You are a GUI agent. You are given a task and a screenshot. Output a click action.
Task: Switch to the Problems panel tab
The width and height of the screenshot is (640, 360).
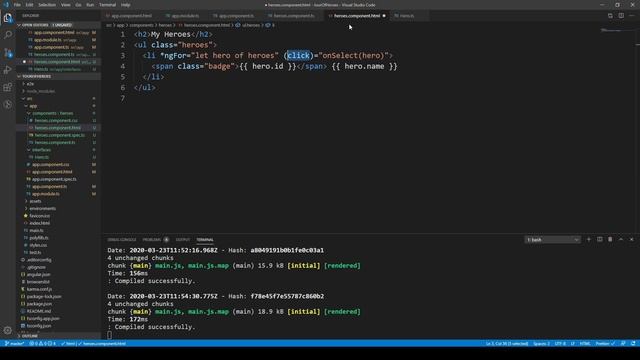pos(152,240)
